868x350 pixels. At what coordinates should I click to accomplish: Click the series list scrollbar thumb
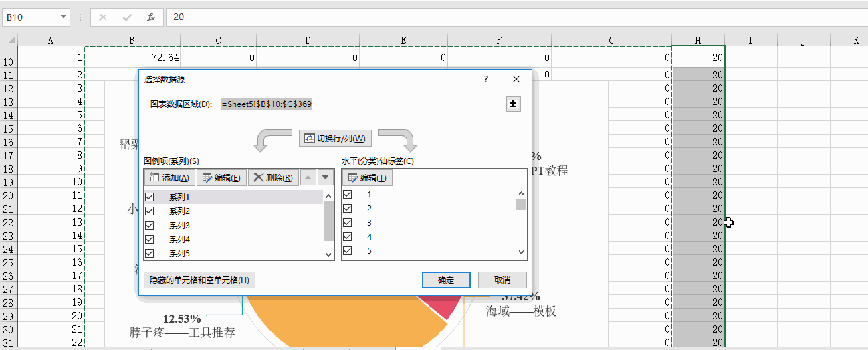click(328, 221)
